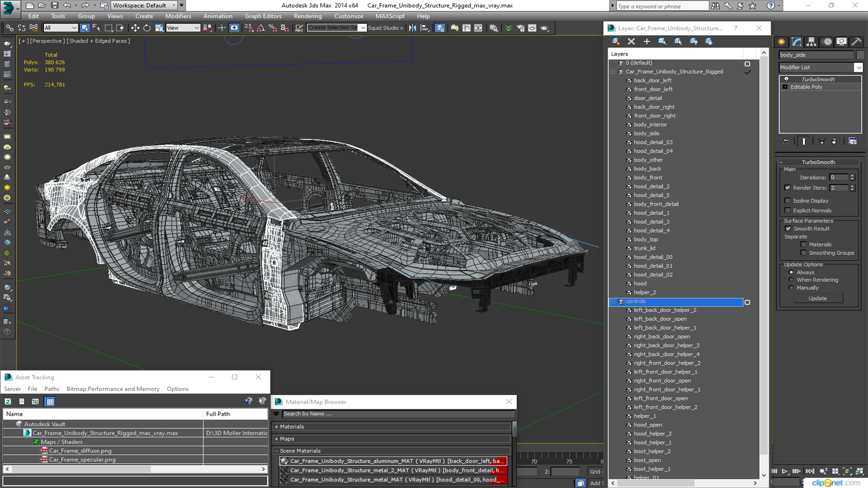
Task: Select the Rotate transform tool
Action: [147, 28]
